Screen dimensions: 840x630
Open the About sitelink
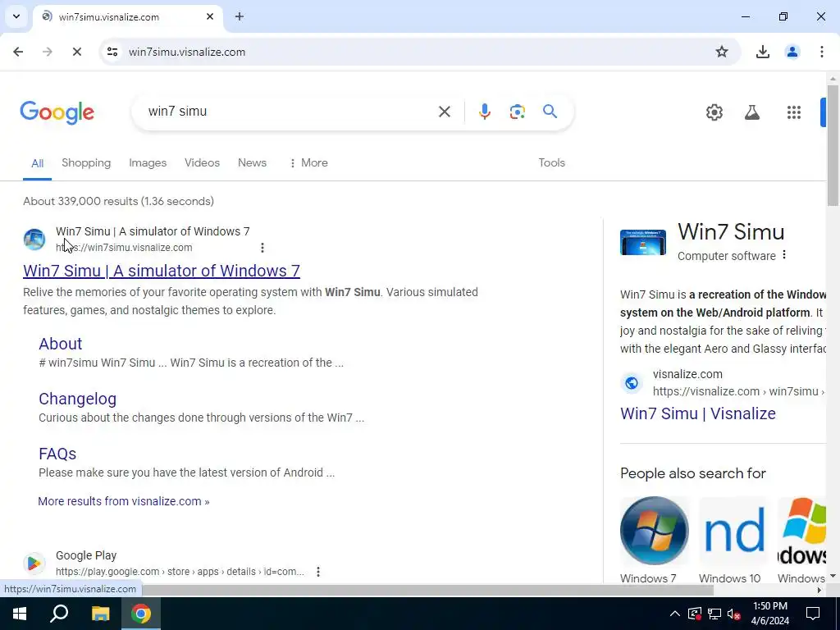pyautogui.click(x=61, y=344)
